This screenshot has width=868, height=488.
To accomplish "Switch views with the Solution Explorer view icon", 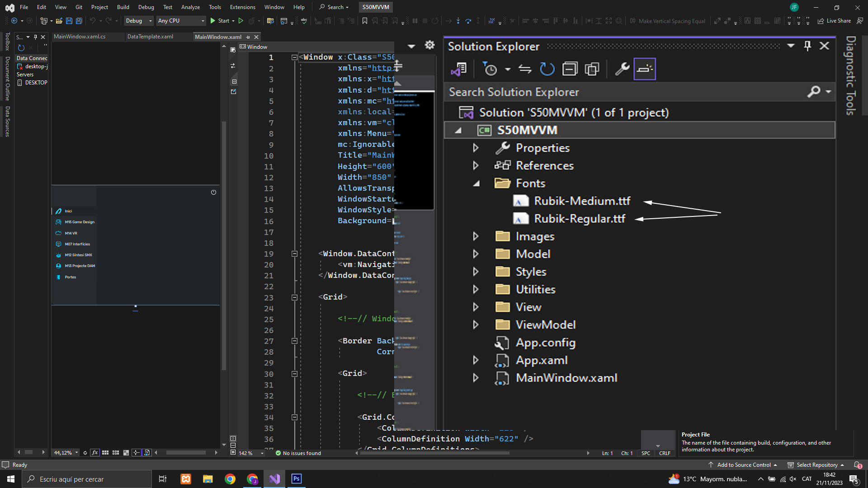I will [459, 69].
